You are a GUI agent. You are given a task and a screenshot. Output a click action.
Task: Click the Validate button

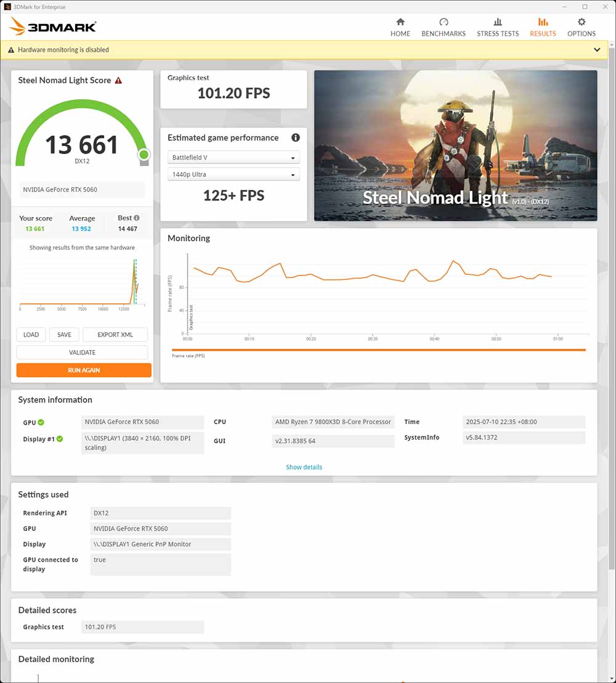click(82, 353)
